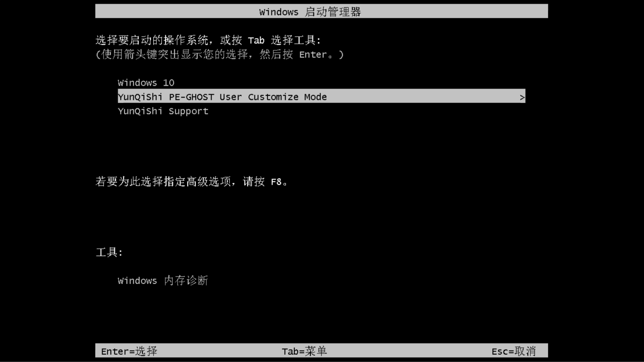Highlight Windows 10 with arrow key
The image size is (644, 362).
tap(146, 83)
